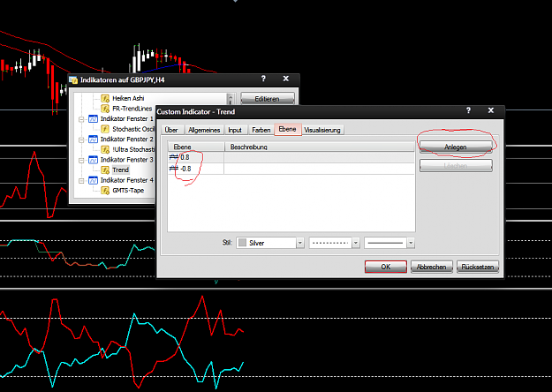This screenshot has height=392, width=552.
Task: Open the Farben tab
Action: pyautogui.click(x=261, y=130)
